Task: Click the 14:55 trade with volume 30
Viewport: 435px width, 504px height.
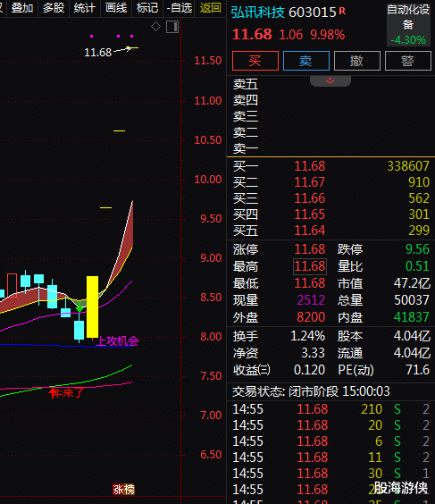Action: pos(330,474)
